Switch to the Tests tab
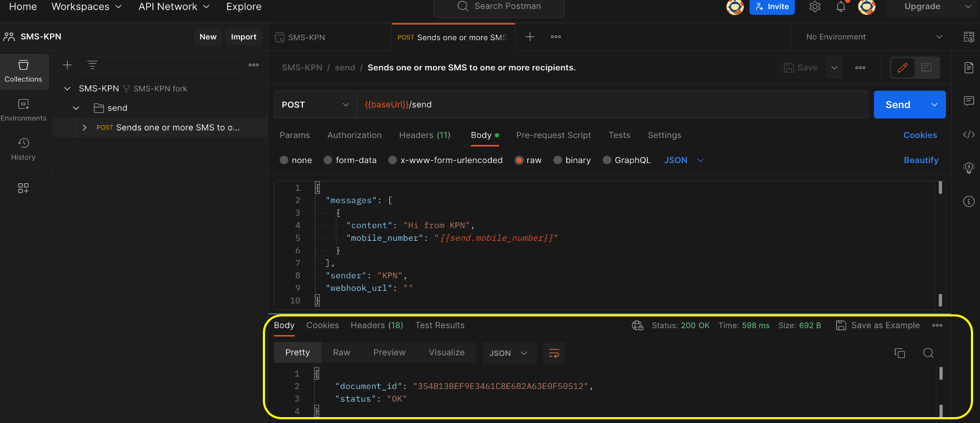Viewport: 980px width, 423px height. pyautogui.click(x=620, y=135)
